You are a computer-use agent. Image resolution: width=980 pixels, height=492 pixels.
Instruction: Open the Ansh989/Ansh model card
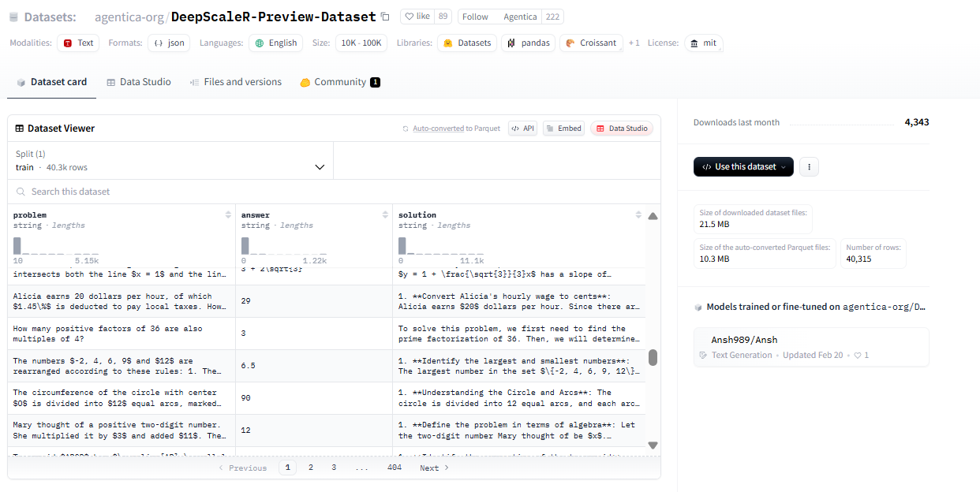tap(811, 347)
